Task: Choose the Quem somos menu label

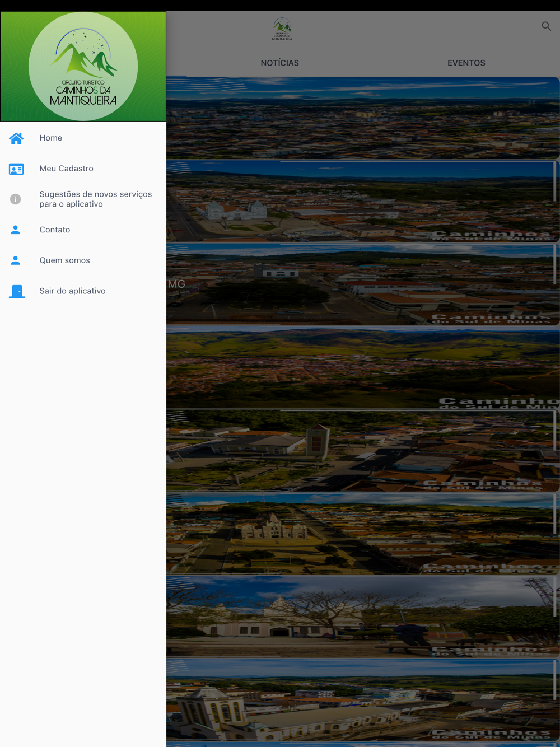Action: 64,260
